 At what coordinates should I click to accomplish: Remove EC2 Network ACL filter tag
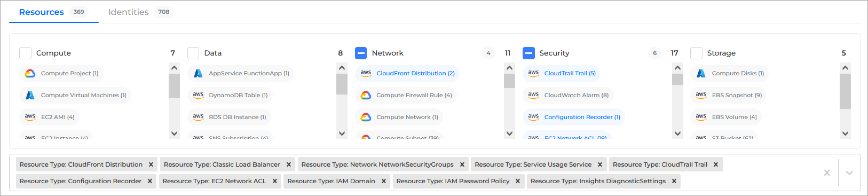[x=275, y=181]
